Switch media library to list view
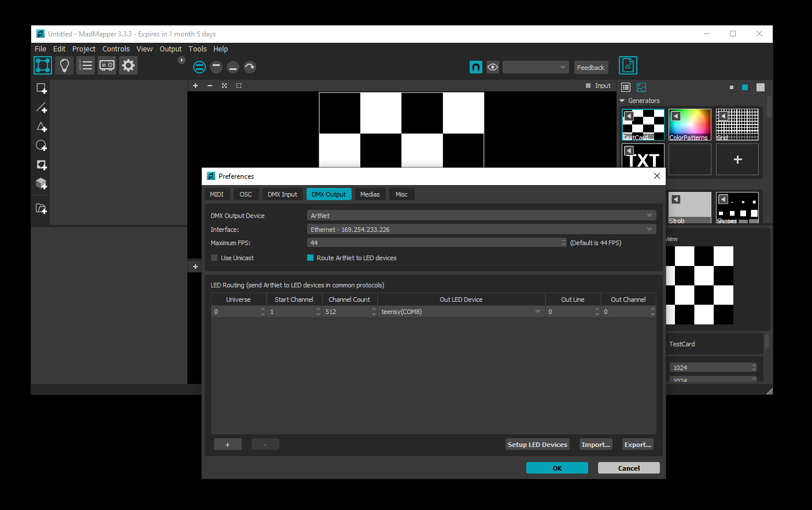The height and width of the screenshot is (510, 812). 626,87
